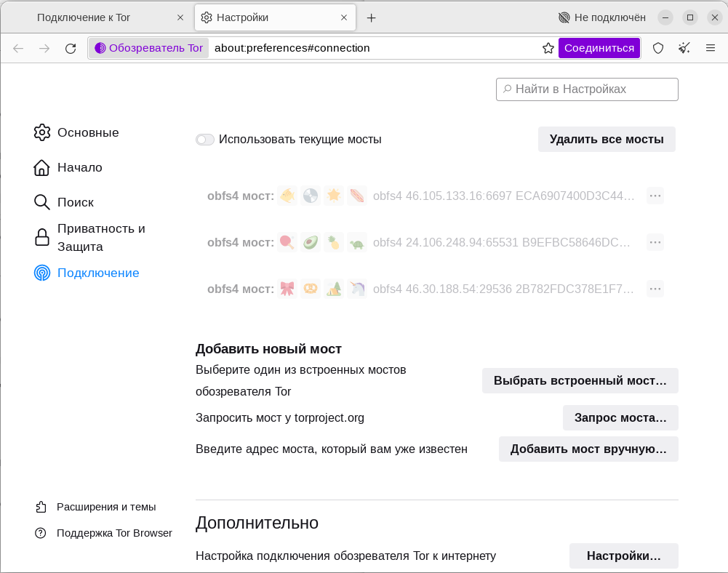Click the turtle emoji of second bridge
This screenshot has width=728, height=573.
click(x=357, y=242)
